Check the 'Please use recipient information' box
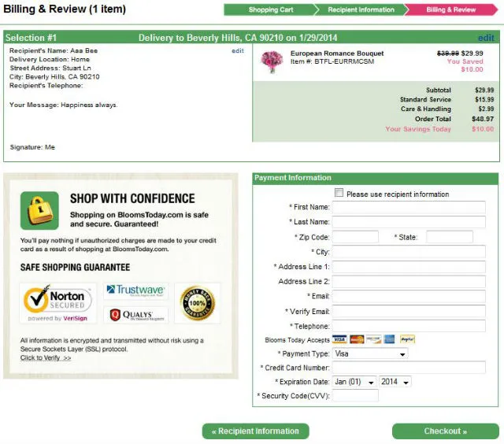The width and height of the screenshot is (504, 444). tap(339, 194)
